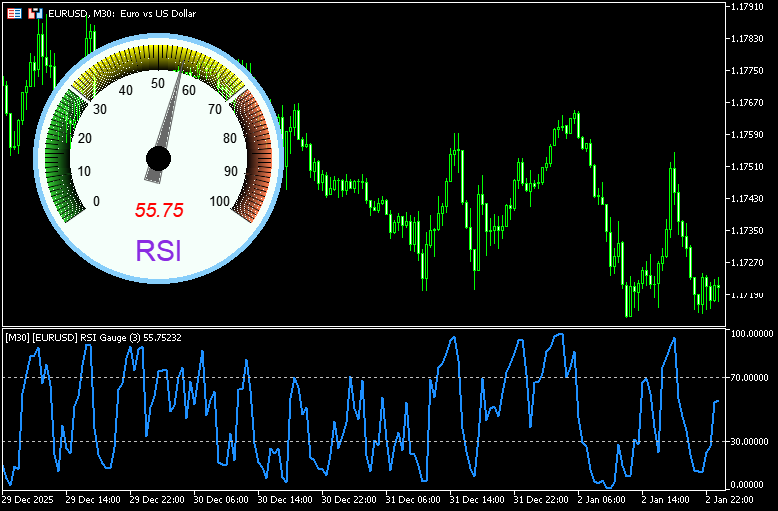Click the icon just left of the EURUSD title
The width and height of the screenshot is (778, 511).
point(35,14)
